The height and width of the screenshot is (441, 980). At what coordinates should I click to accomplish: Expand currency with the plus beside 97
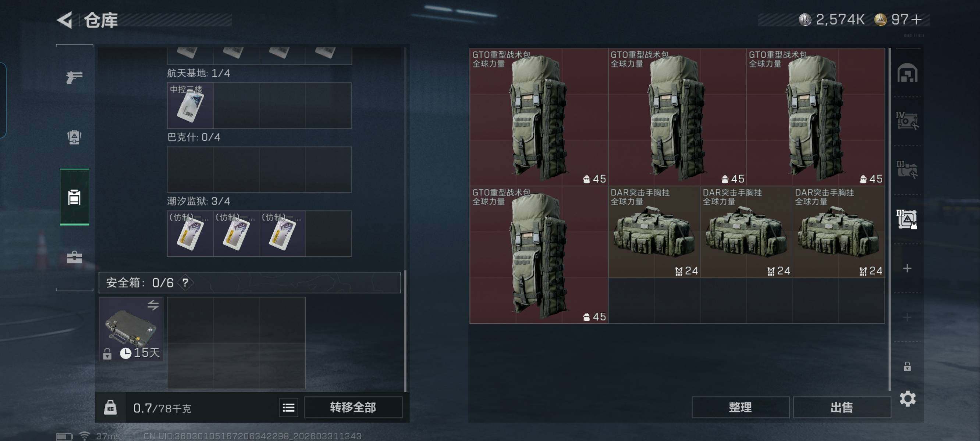tap(916, 19)
